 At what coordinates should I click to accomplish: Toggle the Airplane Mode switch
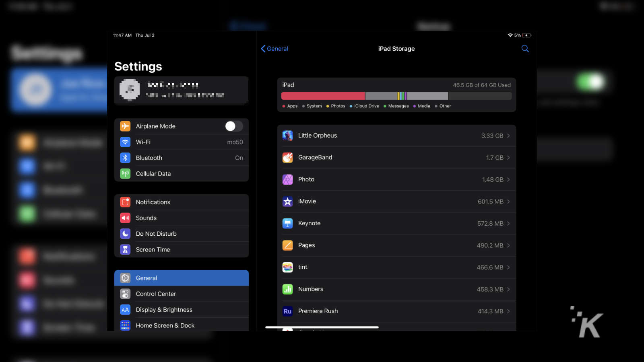point(234,126)
